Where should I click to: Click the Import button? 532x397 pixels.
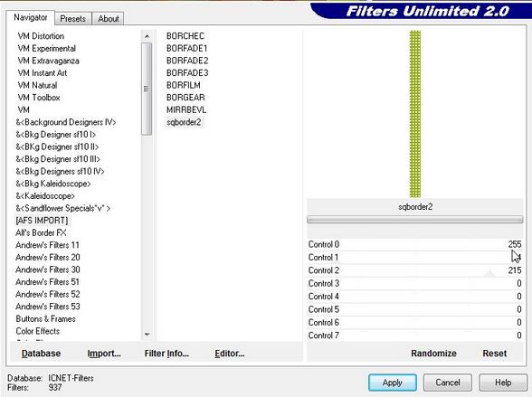pyautogui.click(x=104, y=354)
